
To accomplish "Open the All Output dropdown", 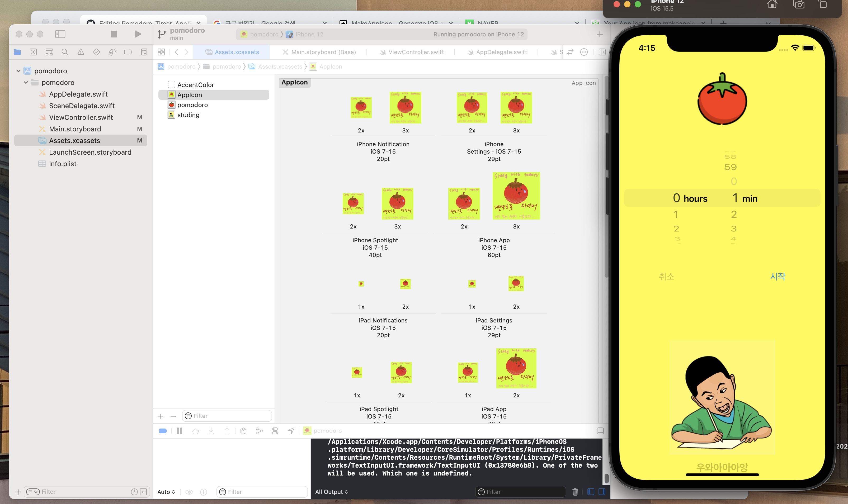I will coord(332,491).
